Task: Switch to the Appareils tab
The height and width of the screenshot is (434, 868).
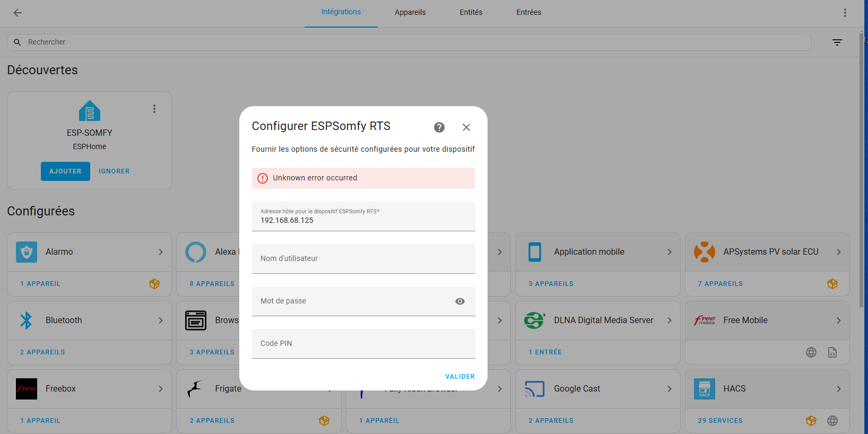Action: [x=410, y=12]
